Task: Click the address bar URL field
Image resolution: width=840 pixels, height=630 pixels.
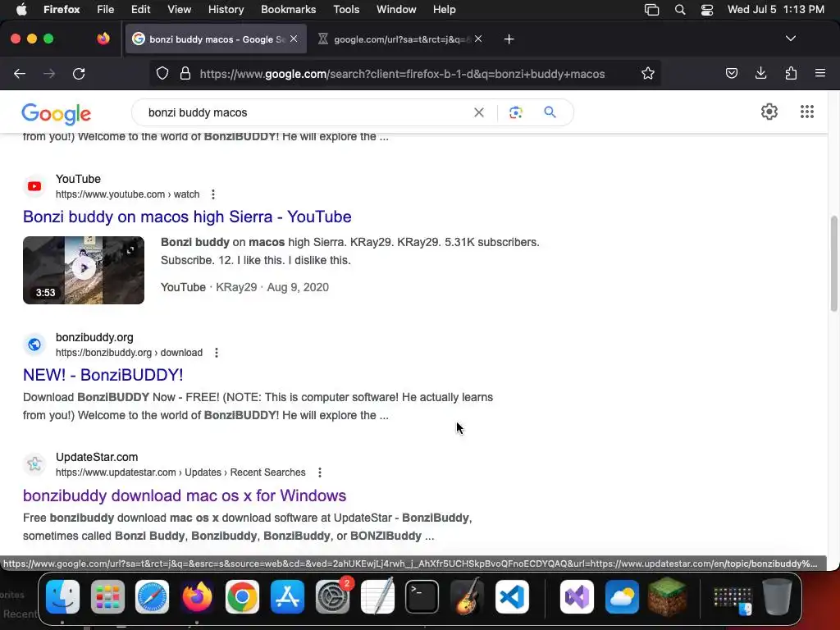Action: (x=402, y=74)
